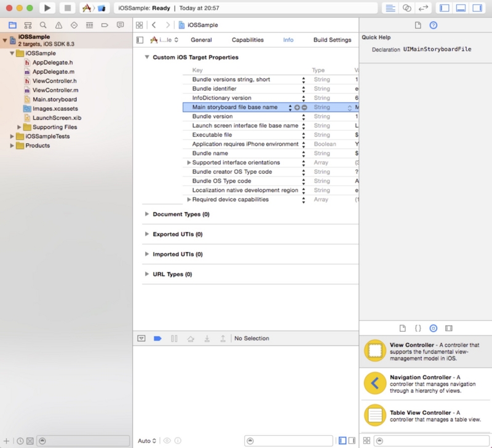The width and height of the screenshot is (492, 448).
Task: Run the iOSSample project with Play button
Action: (x=47, y=8)
